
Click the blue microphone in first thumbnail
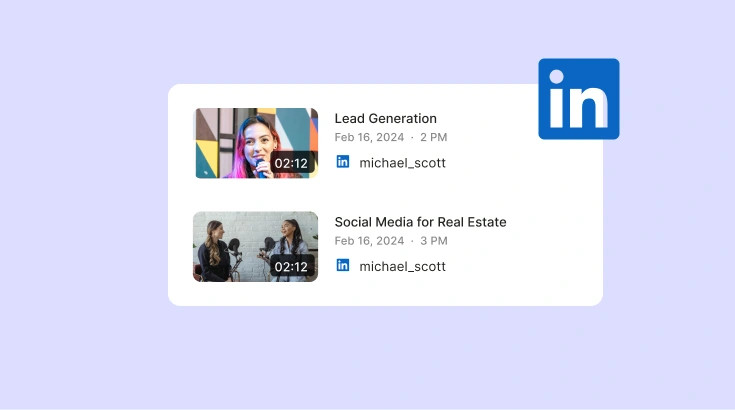point(260,168)
